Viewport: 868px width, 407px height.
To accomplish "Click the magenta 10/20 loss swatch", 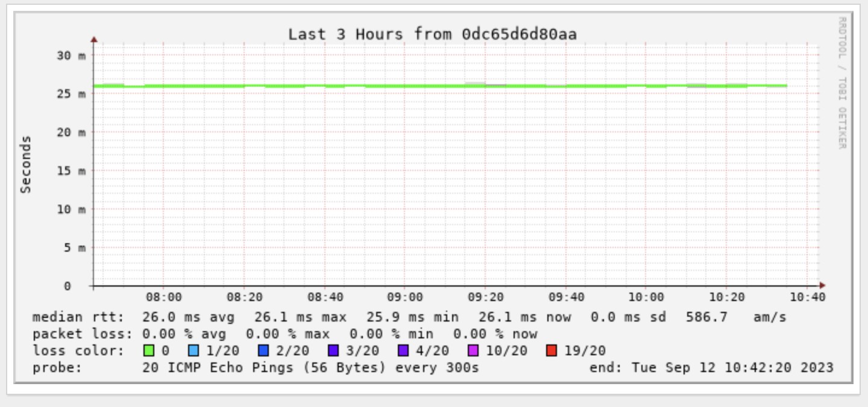I will pyautogui.click(x=473, y=350).
